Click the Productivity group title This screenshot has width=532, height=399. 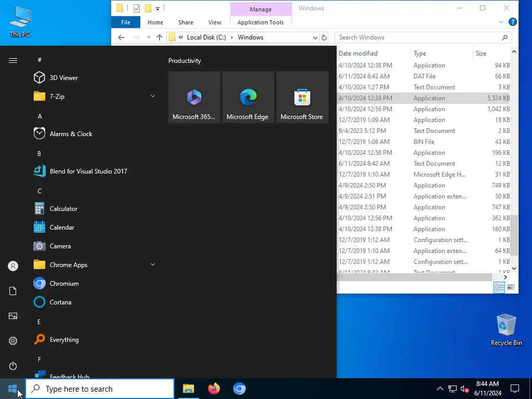click(184, 61)
